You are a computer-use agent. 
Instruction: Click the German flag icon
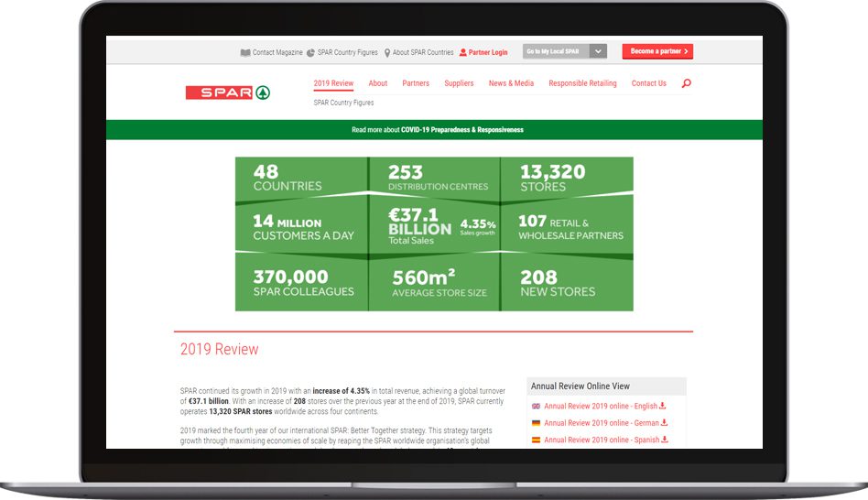coord(536,423)
